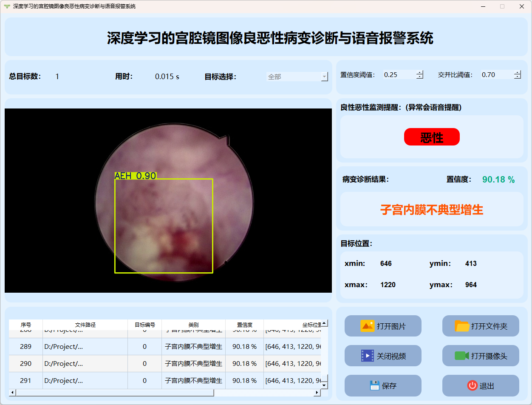Click the 置信度 column header in table
The height and width of the screenshot is (405, 532).
(244, 325)
